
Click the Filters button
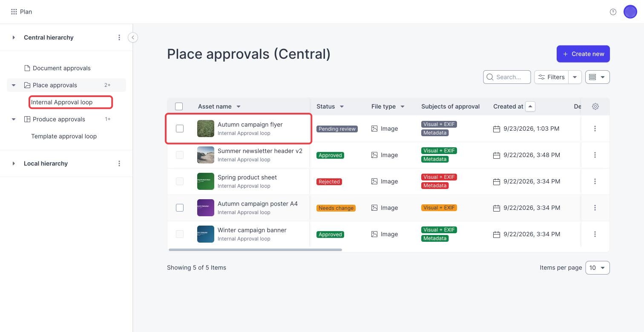pos(552,77)
